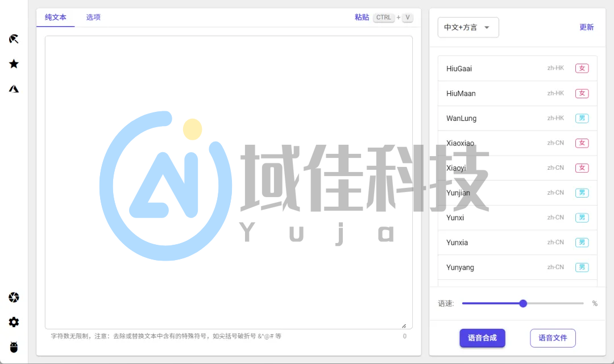Select the Xiaoxiao voice

tap(517, 143)
